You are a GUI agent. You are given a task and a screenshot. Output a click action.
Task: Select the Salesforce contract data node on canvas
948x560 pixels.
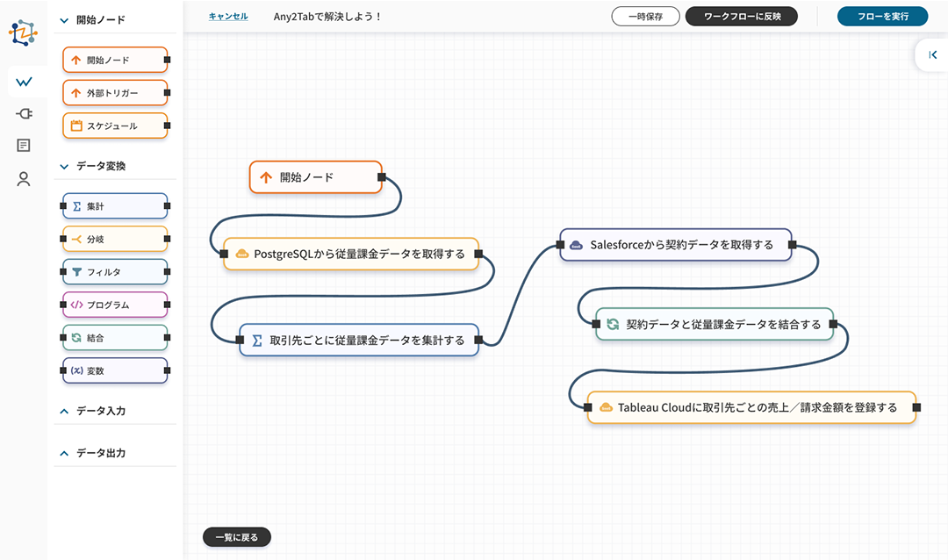pos(676,245)
